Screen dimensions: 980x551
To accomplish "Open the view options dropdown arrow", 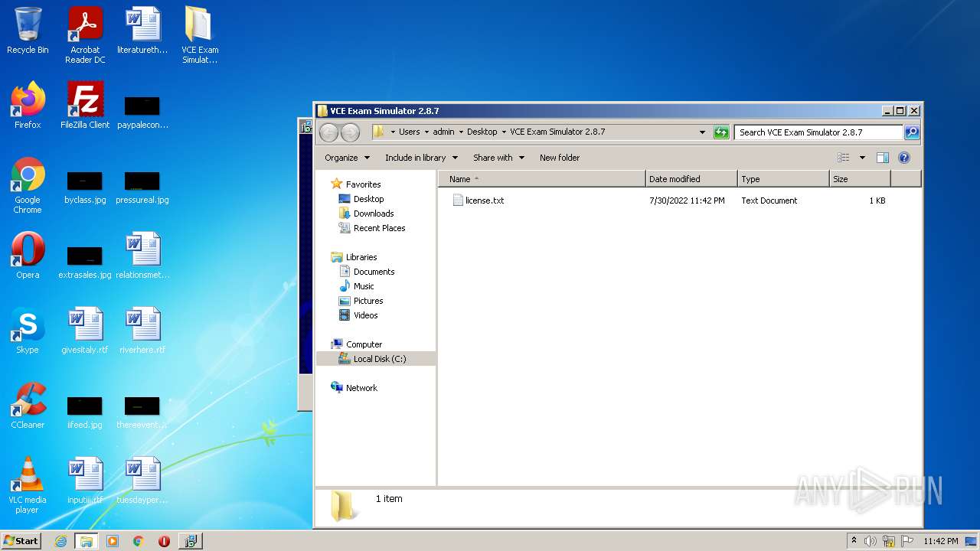I will pyautogui.click(x=862, y=158).
